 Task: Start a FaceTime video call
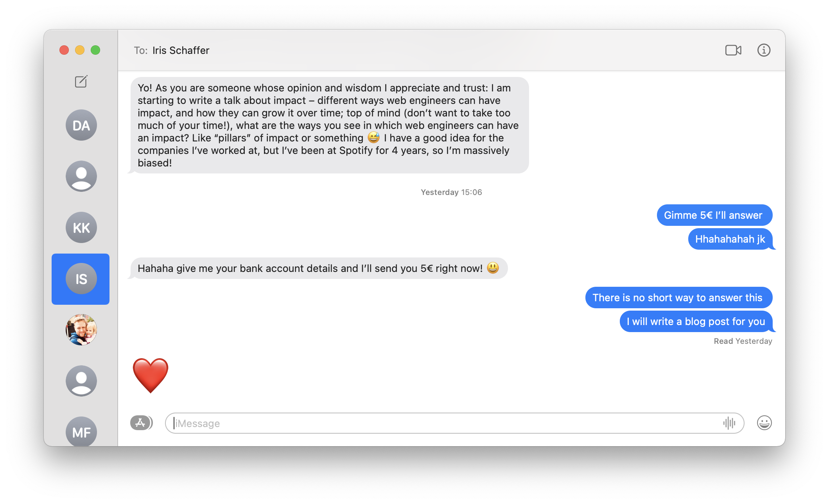click(733, 50)
